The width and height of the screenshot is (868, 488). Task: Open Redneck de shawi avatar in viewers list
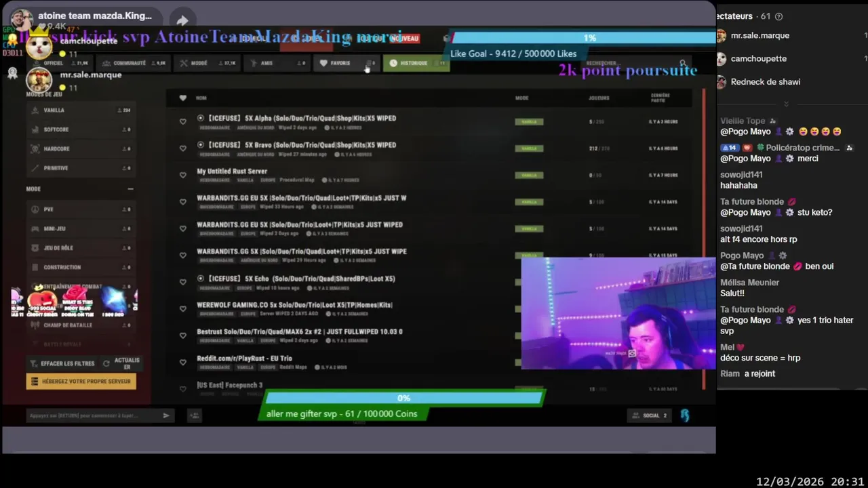click(722, 81)
